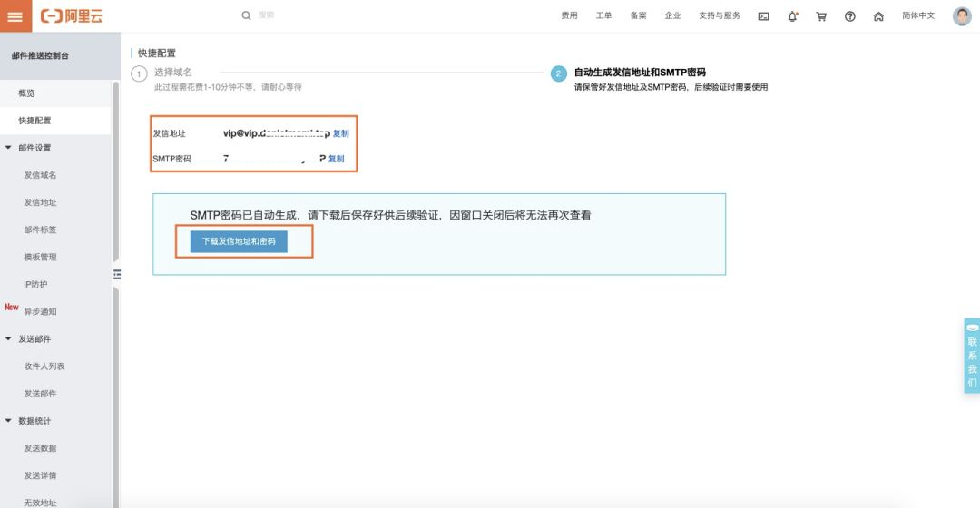Click the Alibaba Cloud logo
Viewport: 980px width, 508px height.
click(x=72, y=16)
